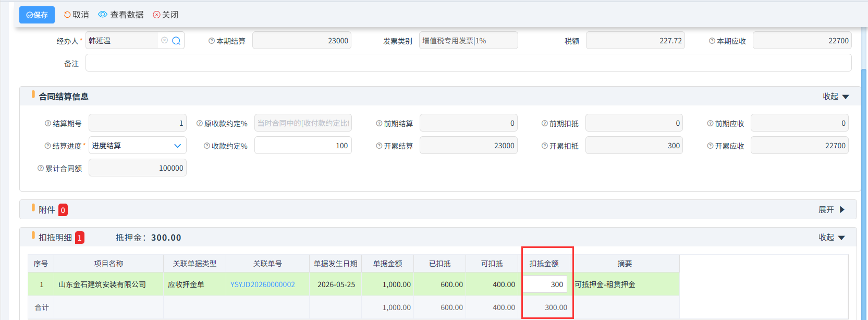Screen dimensions: 868x320
Task: Click the help icon beside 前期应收
Action: click(710, 123)
